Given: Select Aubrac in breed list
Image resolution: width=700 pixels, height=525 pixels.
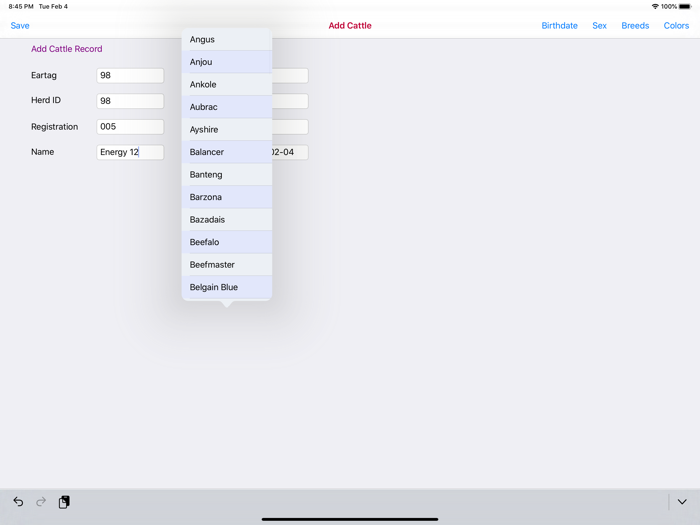Looking at the screenshot, I should (x=227, y=107).
